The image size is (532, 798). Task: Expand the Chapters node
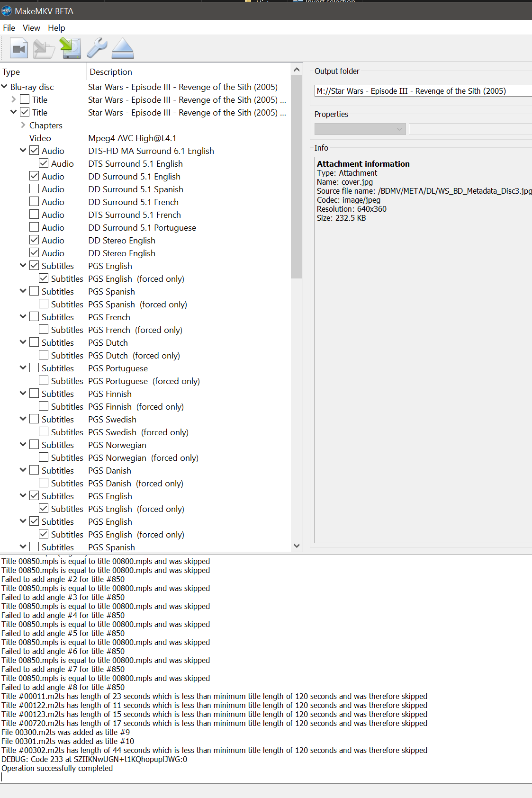pyautogui.click(x=23, y=125)
